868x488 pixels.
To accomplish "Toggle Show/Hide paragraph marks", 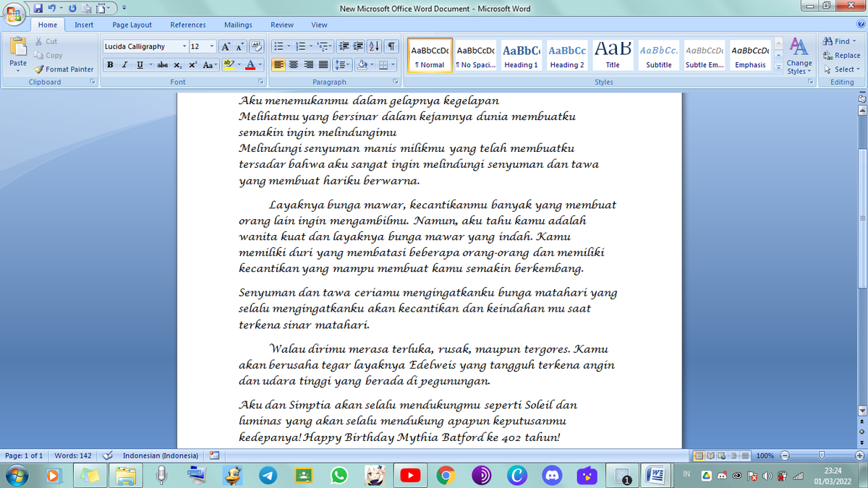I will point(391,46).
